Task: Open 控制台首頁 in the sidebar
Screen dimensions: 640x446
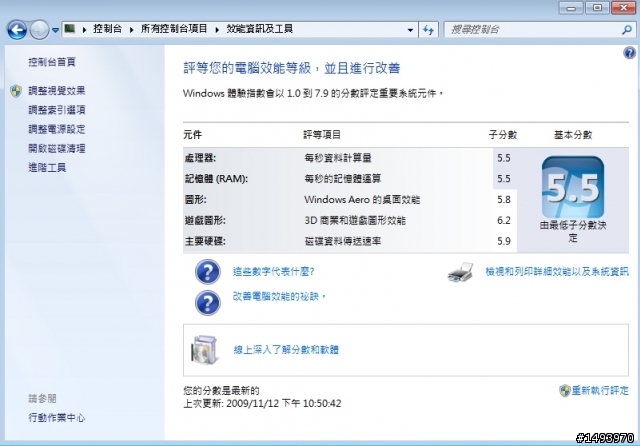Action: coord(52,62)
